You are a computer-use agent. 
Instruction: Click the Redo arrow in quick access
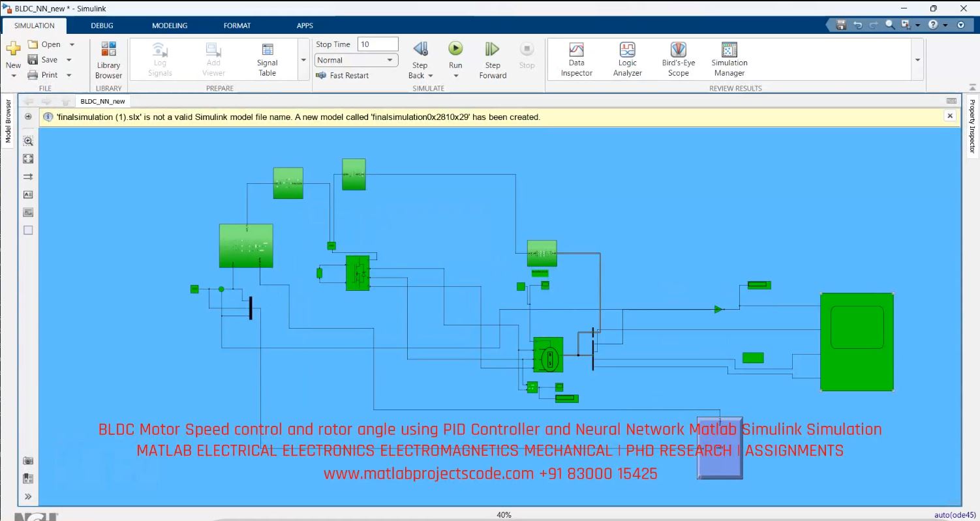coord(874,25)
